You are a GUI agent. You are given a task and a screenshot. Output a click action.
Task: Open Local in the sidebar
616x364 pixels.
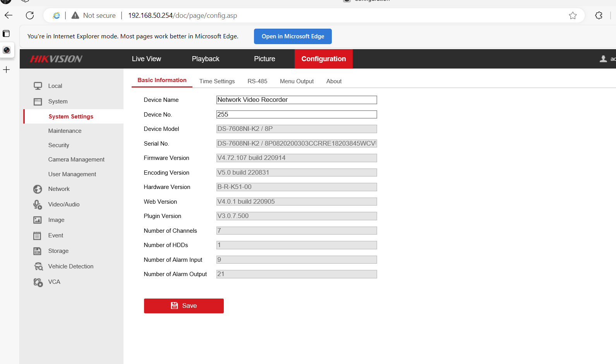[x=55, y=86]
